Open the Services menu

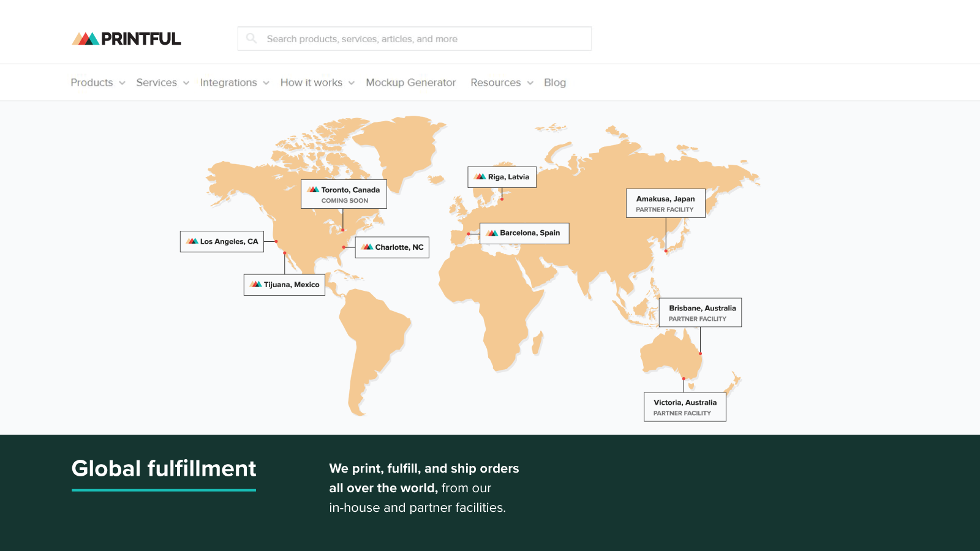[x=156, y=83]
